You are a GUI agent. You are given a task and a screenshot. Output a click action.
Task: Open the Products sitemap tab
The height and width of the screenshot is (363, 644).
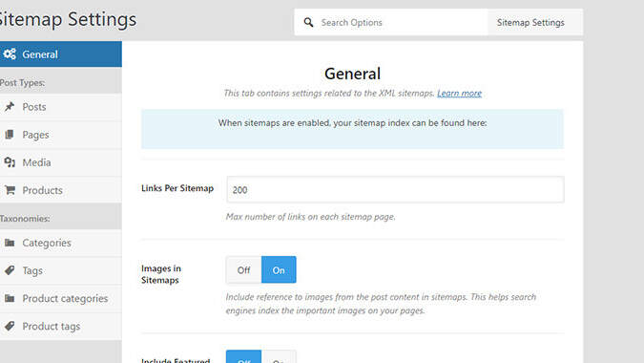point(61,190)
